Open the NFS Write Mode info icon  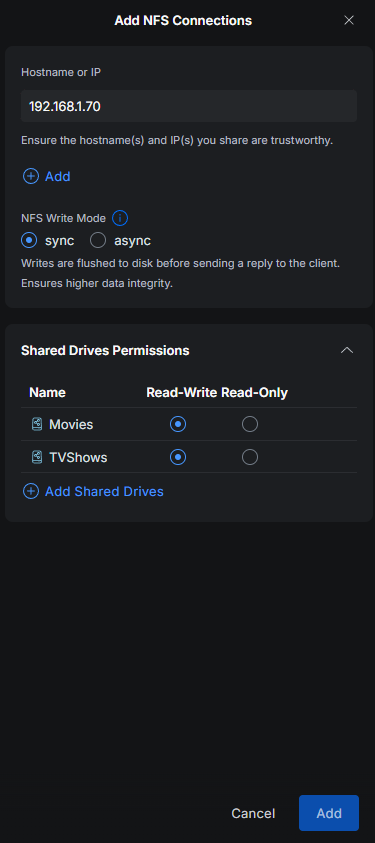point(120,218)
